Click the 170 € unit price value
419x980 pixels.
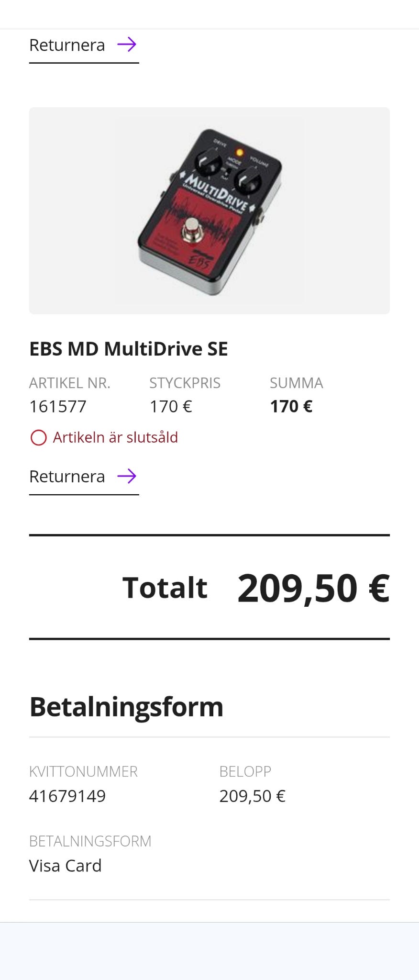pyautogui.click(x=171, y=406)
